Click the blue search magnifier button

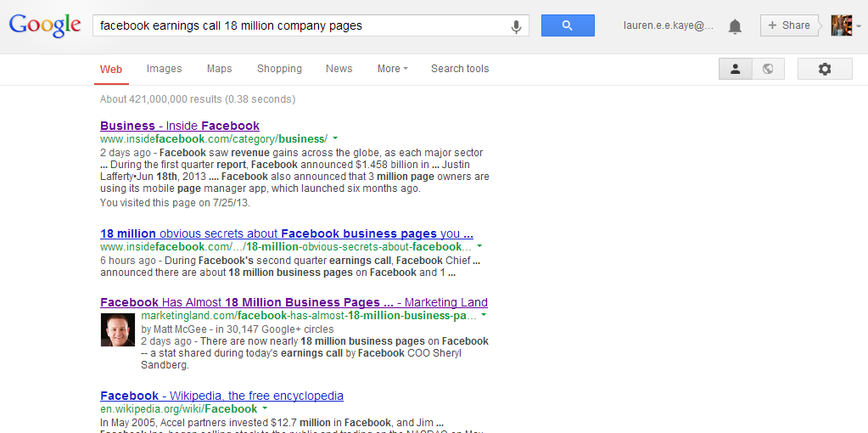coord(568,25)
